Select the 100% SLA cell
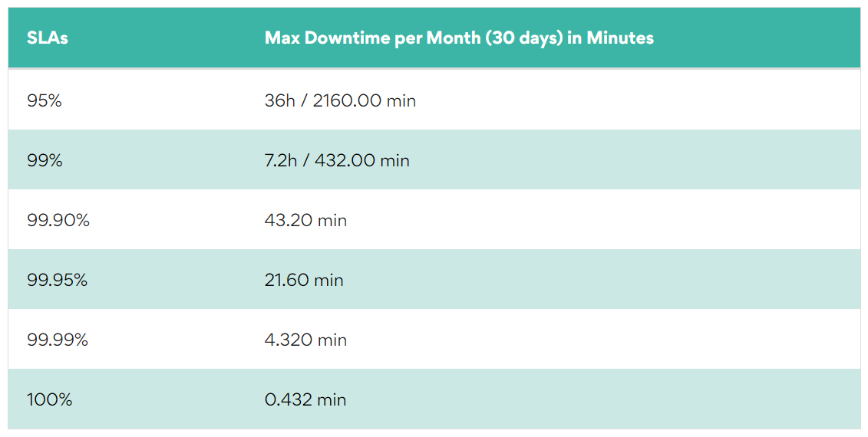Viewport: 868px width, 437px height. (50, 399)
